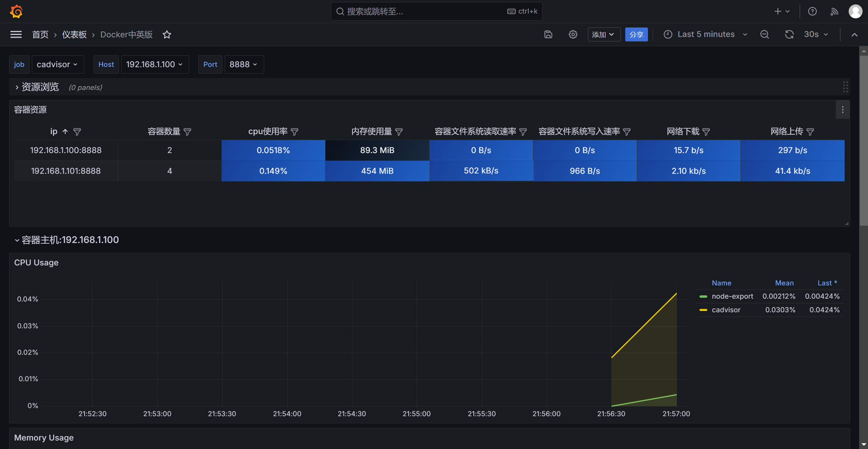Click the search or jump input
The height and width of the screenshot is (449, 868).
(437, 12)
